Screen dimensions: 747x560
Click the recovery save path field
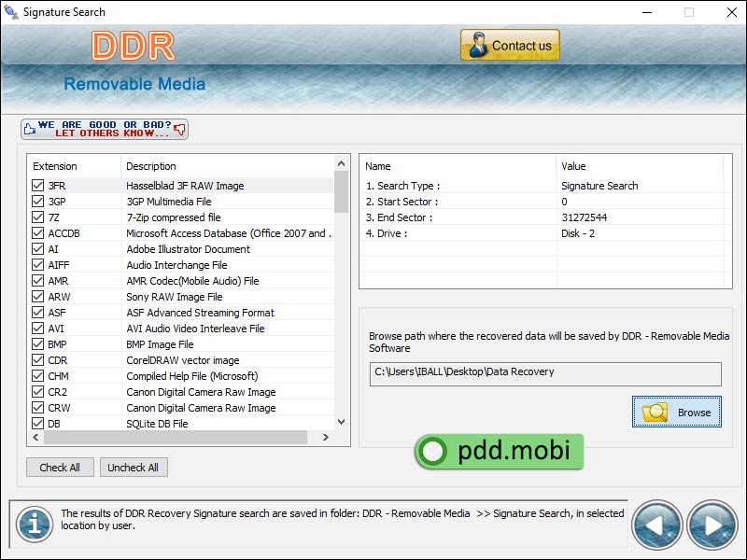[x=545, y=373]
